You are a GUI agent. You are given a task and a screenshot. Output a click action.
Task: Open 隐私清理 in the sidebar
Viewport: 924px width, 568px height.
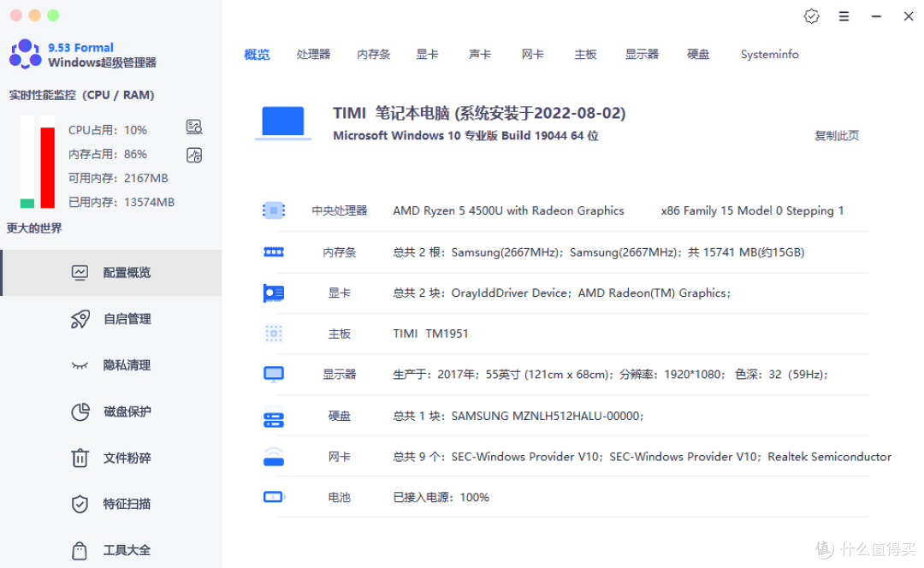click(x=112, y=365)
